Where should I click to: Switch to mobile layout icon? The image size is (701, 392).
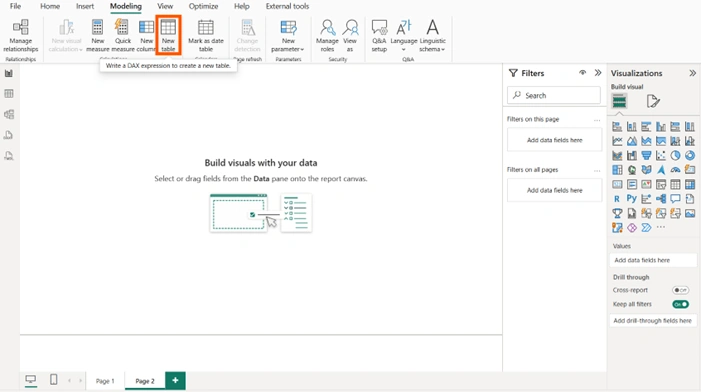click(x=54, y=380)
